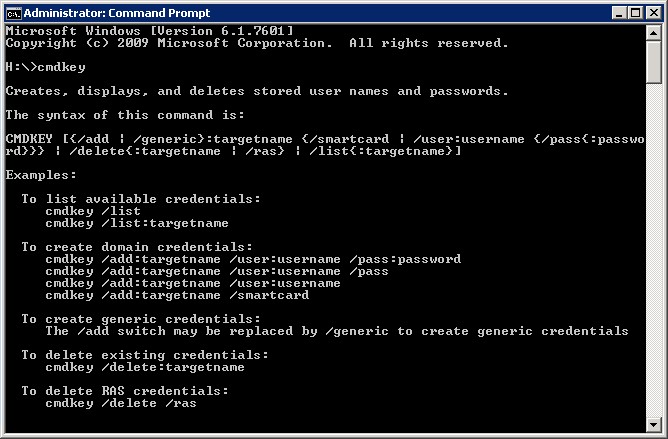Click the 'cmdkey /add:targetname /smartcard' line
668x439 pixels.
[177, 295]
